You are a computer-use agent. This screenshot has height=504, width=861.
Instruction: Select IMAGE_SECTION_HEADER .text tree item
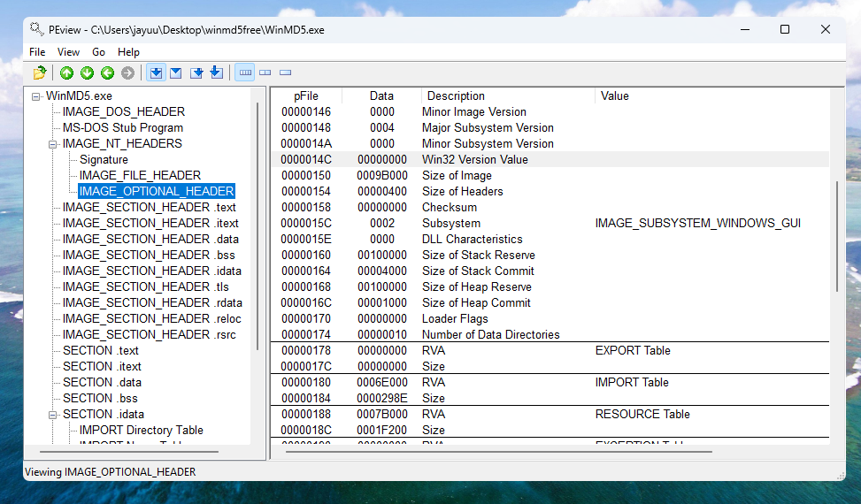(149, 207)
